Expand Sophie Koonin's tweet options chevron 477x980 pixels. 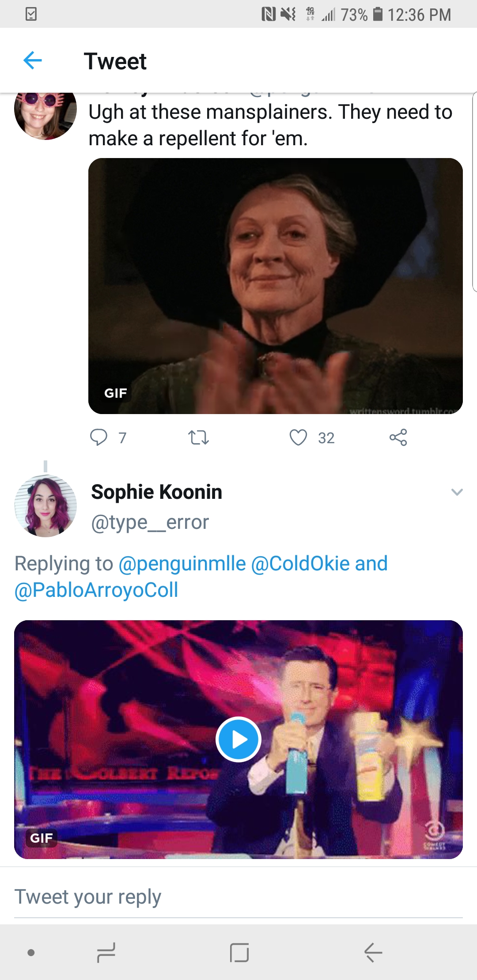457,492
